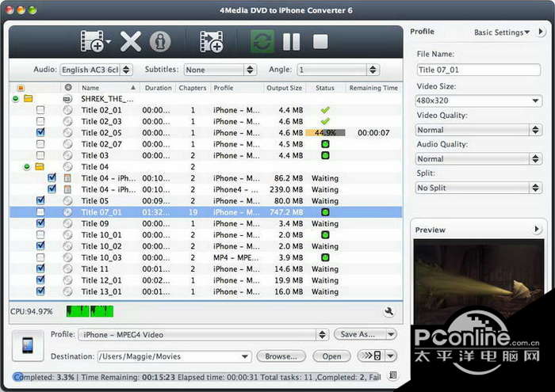Open the Basic Settings menu
Image resolution: width=555 pixels, height=392 pixels.
(502, 32)
